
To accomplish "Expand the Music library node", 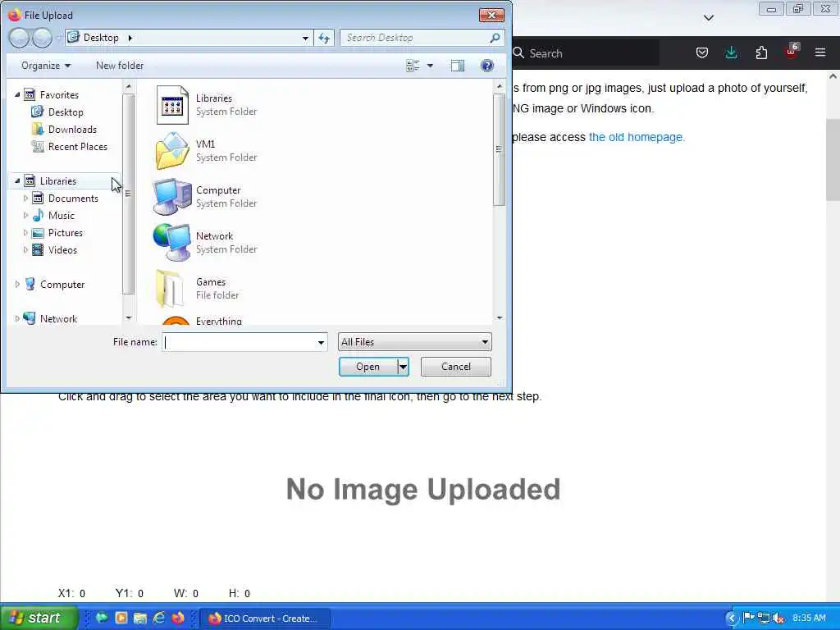I will point(25,216).
